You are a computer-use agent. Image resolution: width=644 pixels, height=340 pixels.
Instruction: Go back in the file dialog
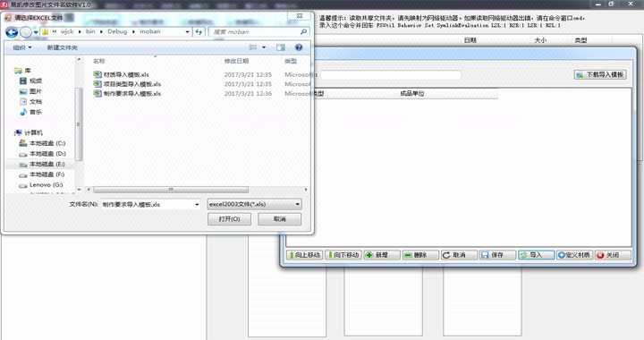(x=12, y=32)
